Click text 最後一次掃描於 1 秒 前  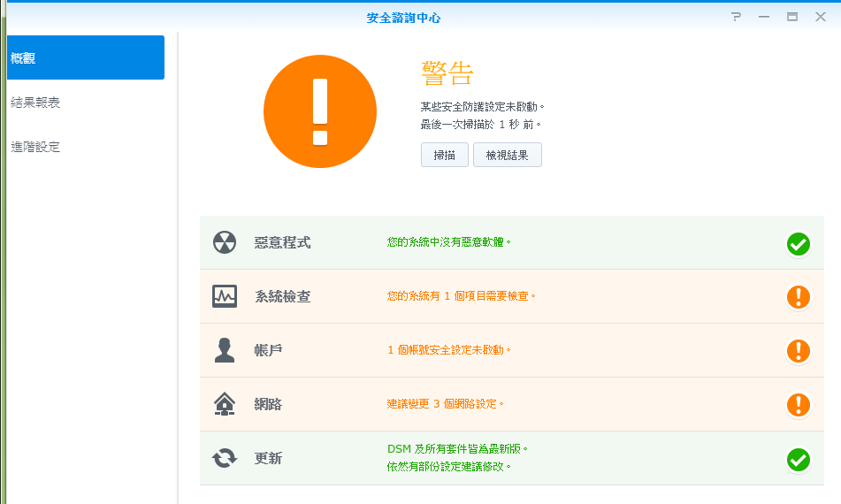(480, 125)
